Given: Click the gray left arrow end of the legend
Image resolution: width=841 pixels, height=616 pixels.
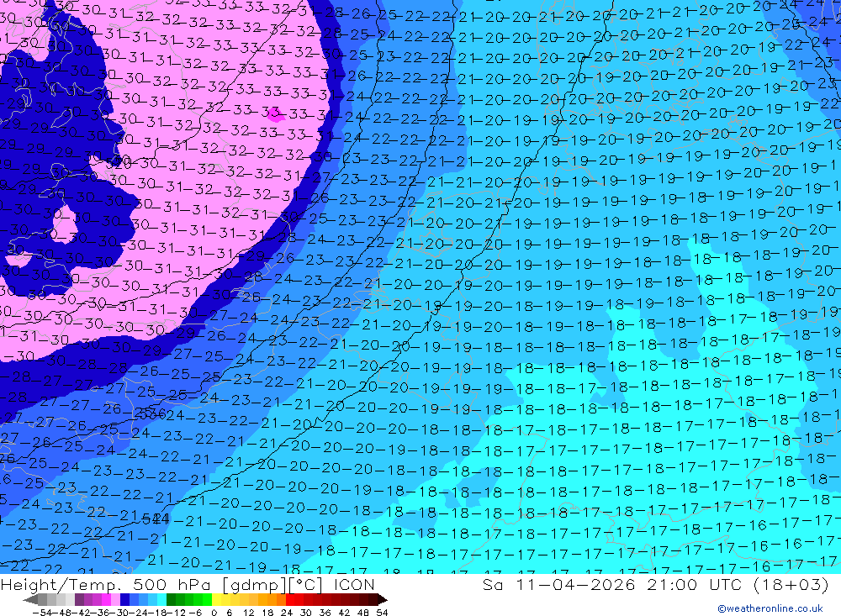Looking at the screenshot, I should tap(30, 599).
